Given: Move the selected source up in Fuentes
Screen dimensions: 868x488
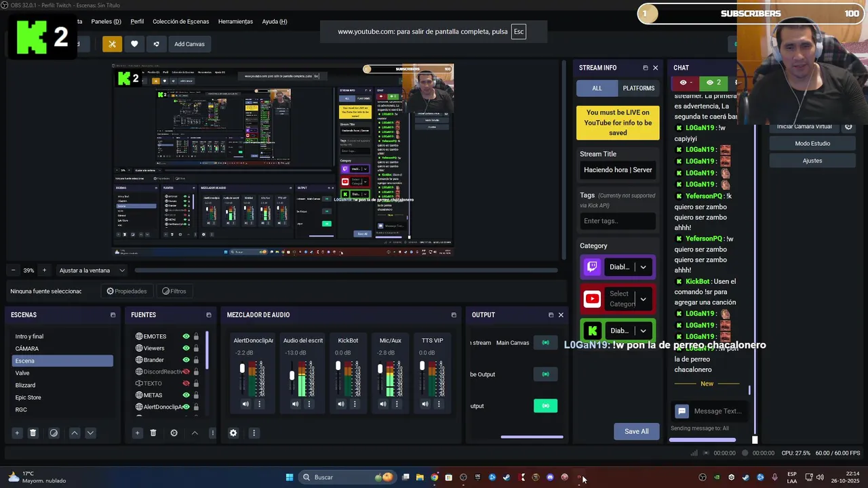Looking at the screenshot, I should point(195,433).
